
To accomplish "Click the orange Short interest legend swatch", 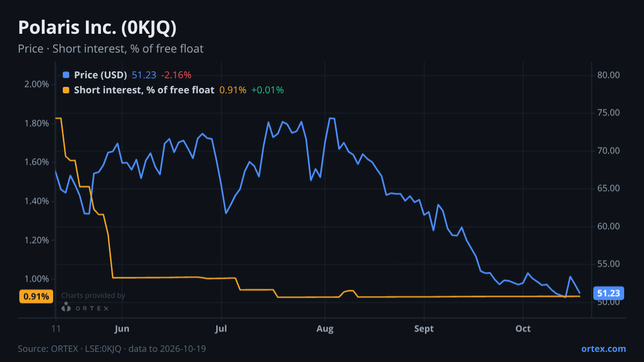I will (x=66, y=90).
